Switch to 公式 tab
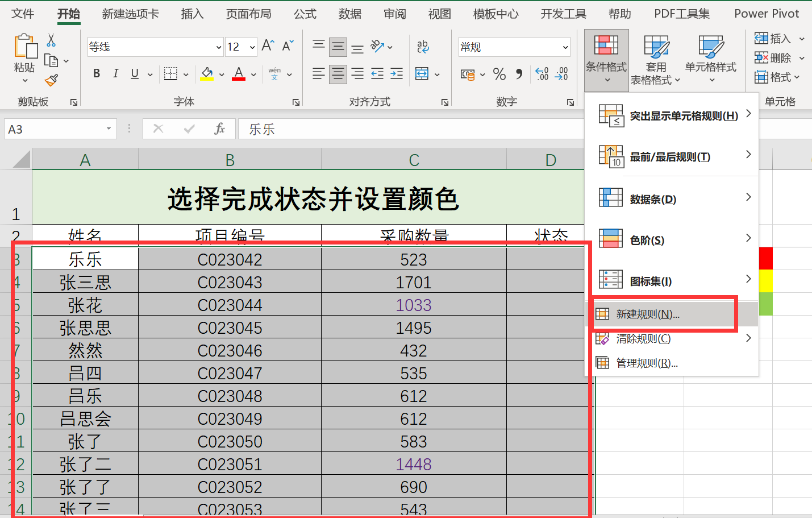 (x=305, y=14)
